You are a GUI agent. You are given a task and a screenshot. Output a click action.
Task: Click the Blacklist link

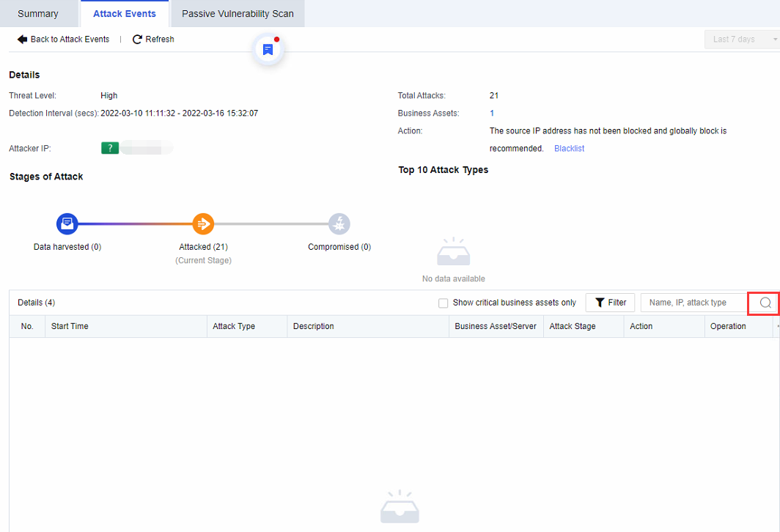(x=569, y=149)
